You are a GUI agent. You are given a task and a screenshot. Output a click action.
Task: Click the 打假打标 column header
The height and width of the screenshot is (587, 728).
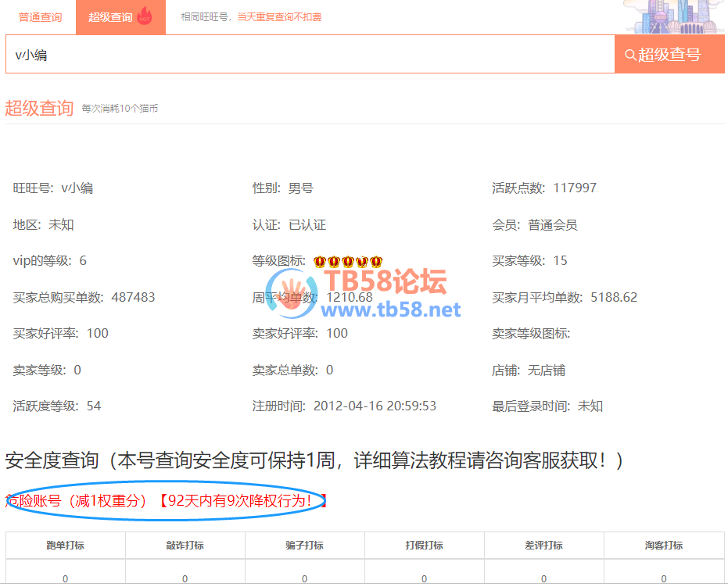(x=424, y=546)
